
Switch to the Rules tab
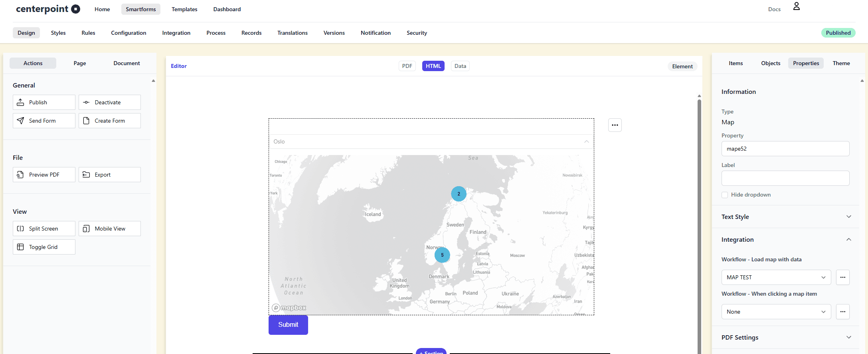click(x=88, y=33)
